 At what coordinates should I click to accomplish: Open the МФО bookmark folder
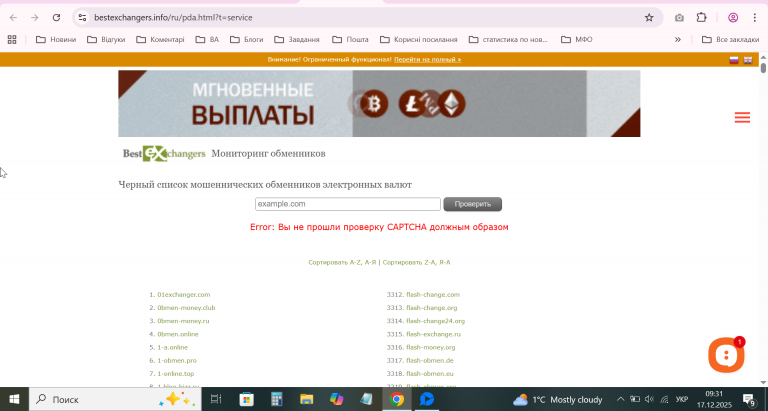pyautogui.click(x=576, y=40)
